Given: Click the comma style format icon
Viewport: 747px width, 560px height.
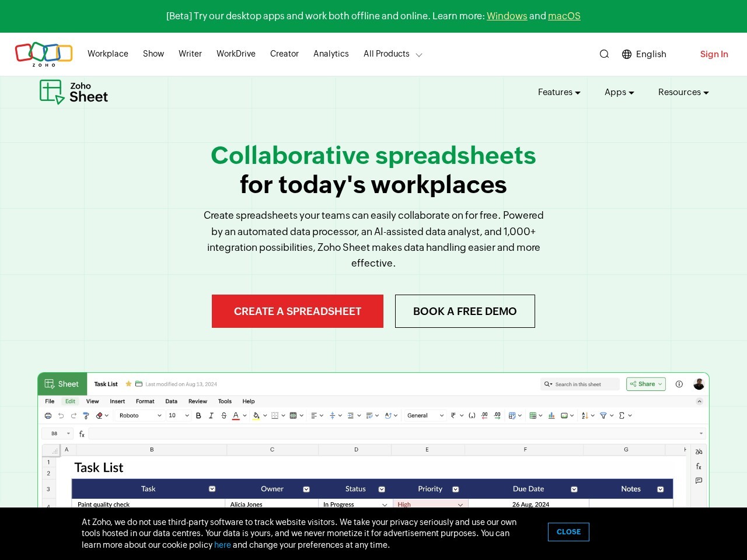Looking at the screenshot, I should [472, 415].
